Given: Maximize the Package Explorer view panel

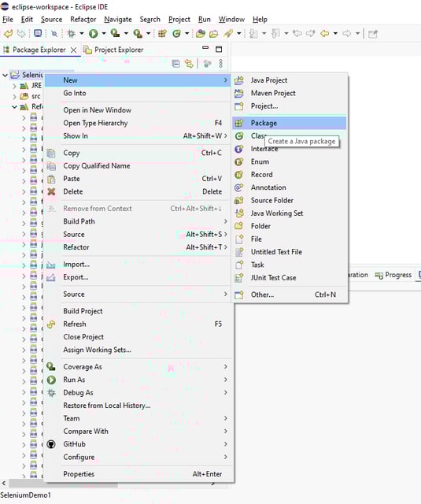Looking at the screenshot, I should click(x=219, y=49).
